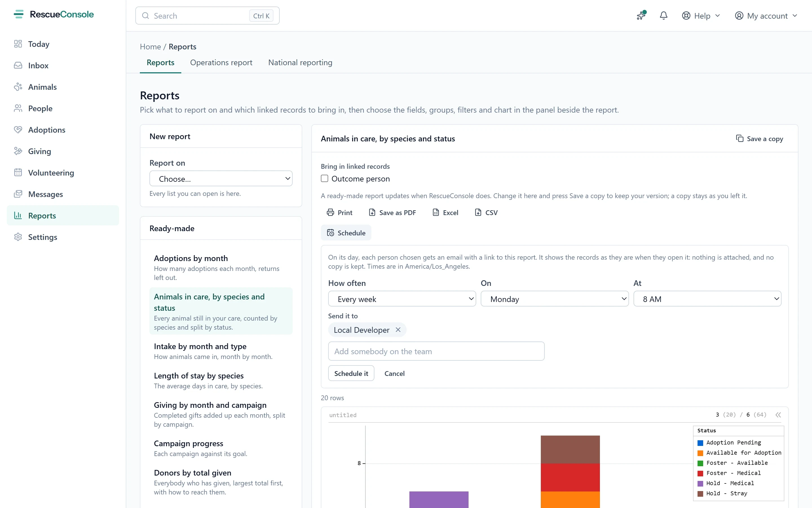812x508 pixels.
Task: Expand the My account menu
Action: [766, 16]
